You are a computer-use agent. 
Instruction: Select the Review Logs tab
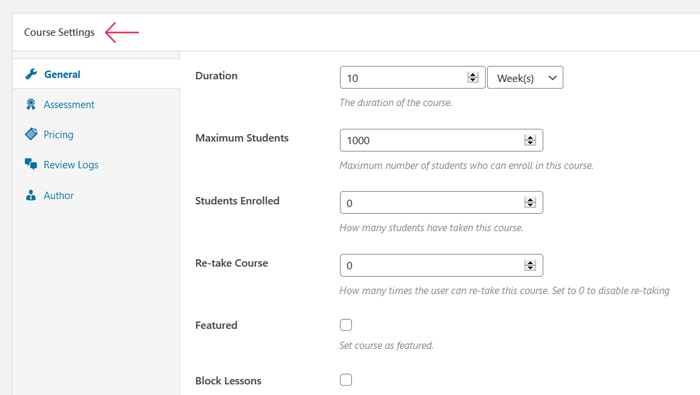pyautogui.click(x=71, y=165)
